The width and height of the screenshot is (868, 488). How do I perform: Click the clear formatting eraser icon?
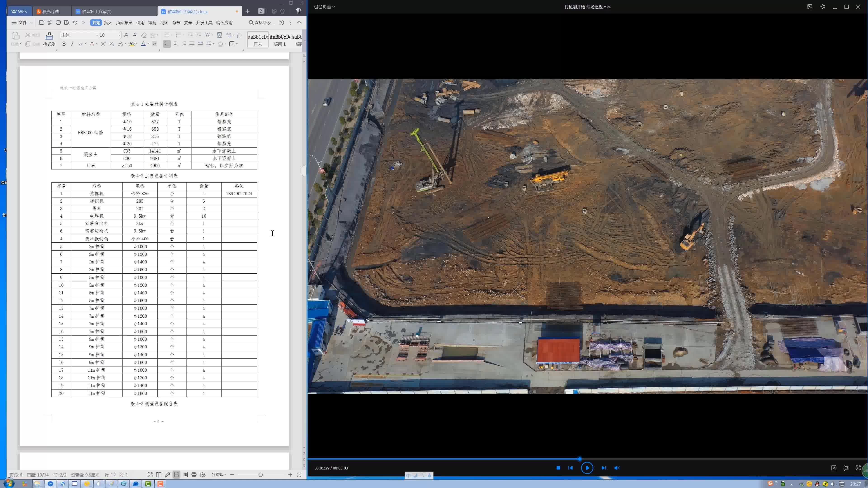(x=144, y=35)
